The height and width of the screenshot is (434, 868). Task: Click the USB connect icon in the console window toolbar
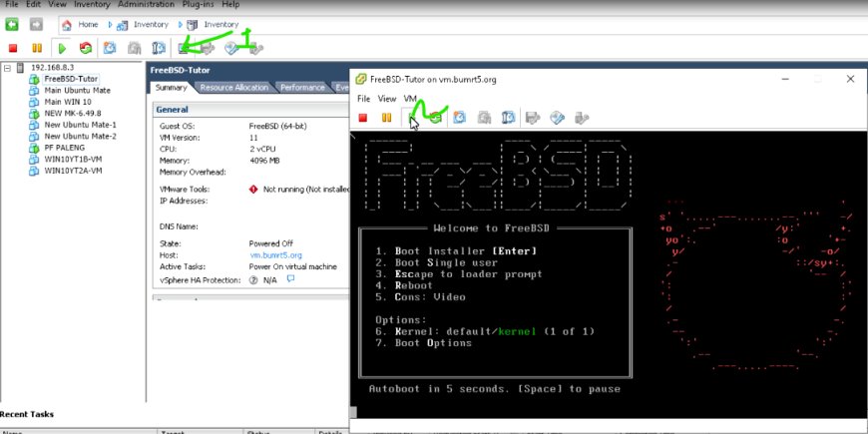[582, 118]
